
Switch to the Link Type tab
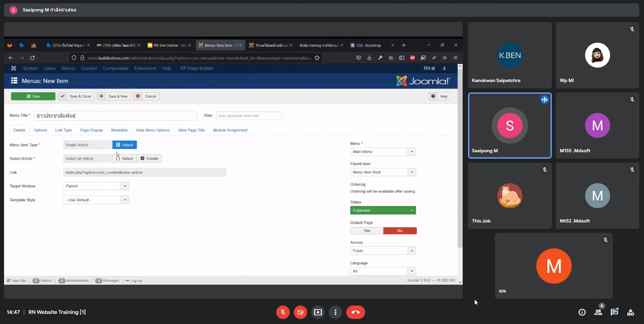pyautogui.click(x=63, y=130)
